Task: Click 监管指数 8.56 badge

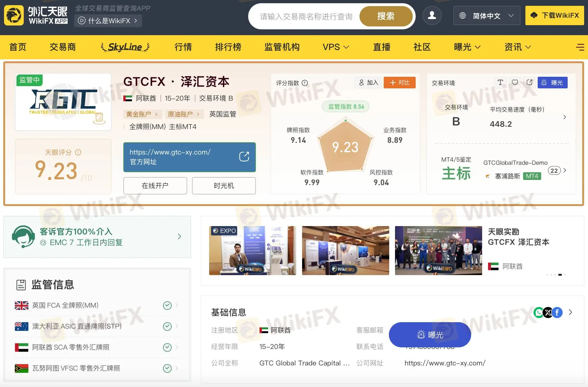Action: tap(346, 106)
